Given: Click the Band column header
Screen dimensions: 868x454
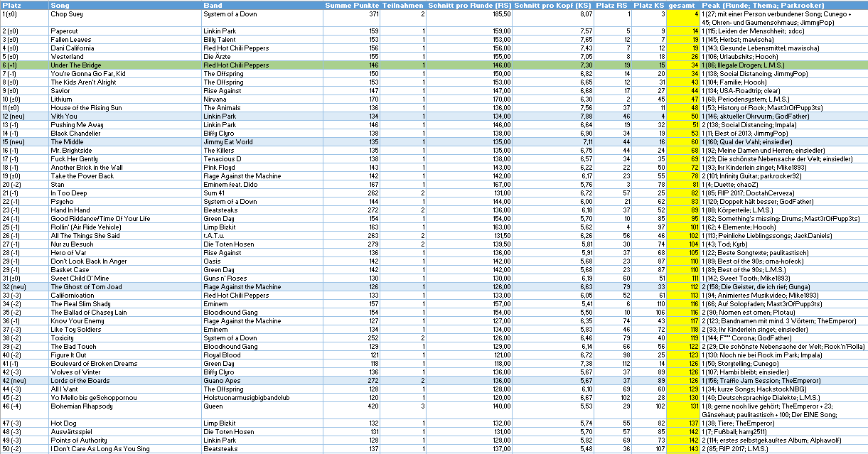Looking at the screenshot, I should pyautogui.click(x=262, y=5).
